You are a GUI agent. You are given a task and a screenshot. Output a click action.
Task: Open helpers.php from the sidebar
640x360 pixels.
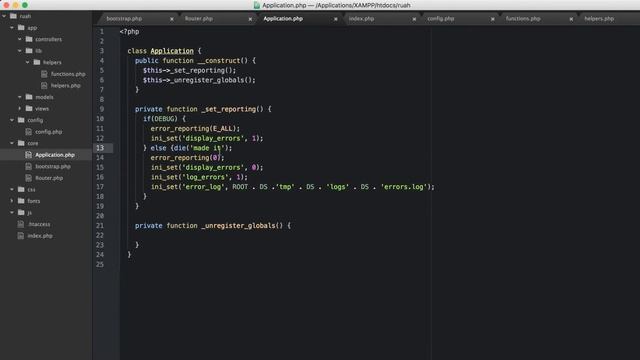(66, 85)
